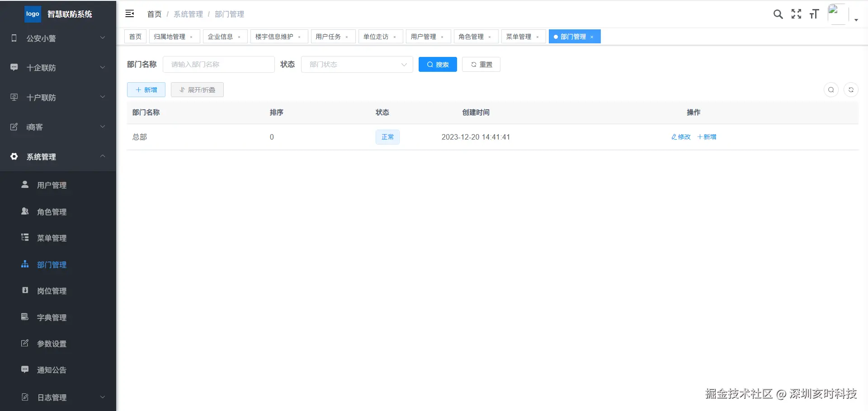Focus the 部门名称 search input field
868x411 pixels.
click(219, 65)
